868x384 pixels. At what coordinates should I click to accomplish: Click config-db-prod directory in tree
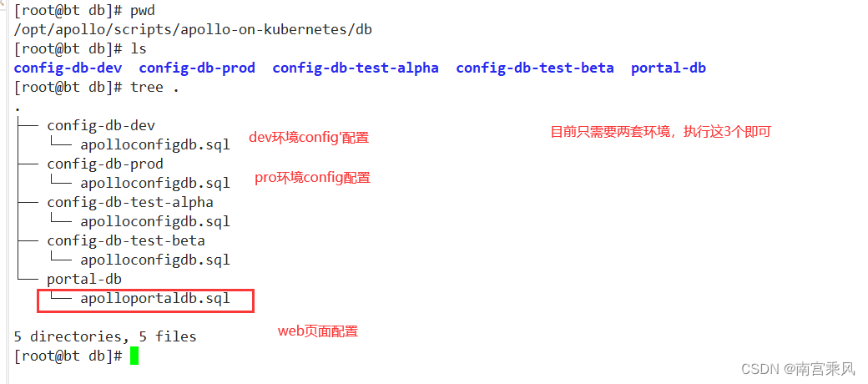[x=105, y=164]
